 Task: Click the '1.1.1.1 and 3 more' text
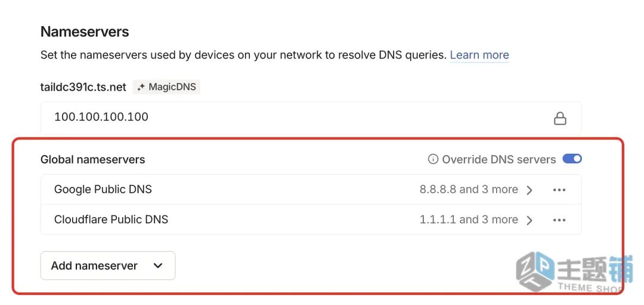(469, 219)
